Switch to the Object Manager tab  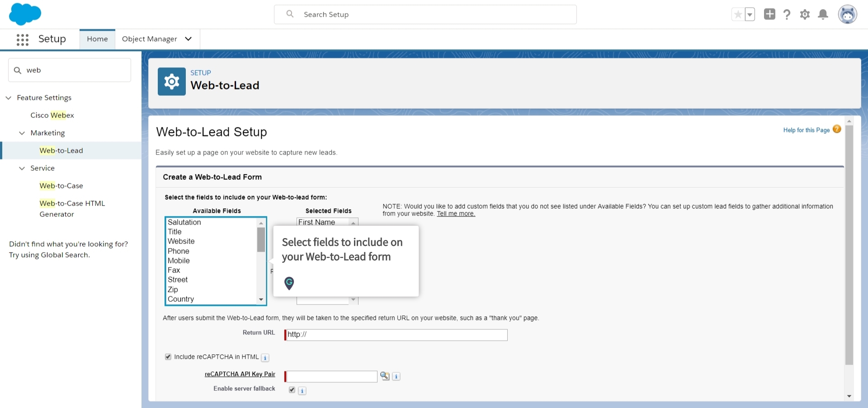(149, 39)
